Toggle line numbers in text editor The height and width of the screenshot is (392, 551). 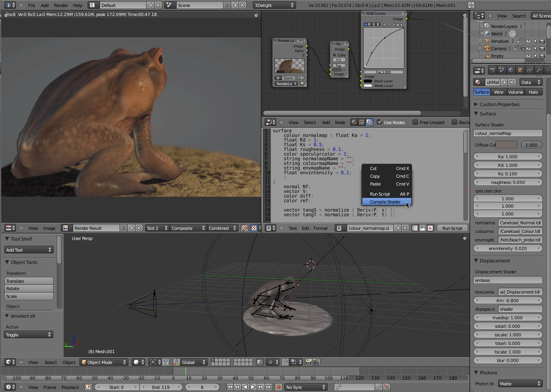click(x=415, y=228)
